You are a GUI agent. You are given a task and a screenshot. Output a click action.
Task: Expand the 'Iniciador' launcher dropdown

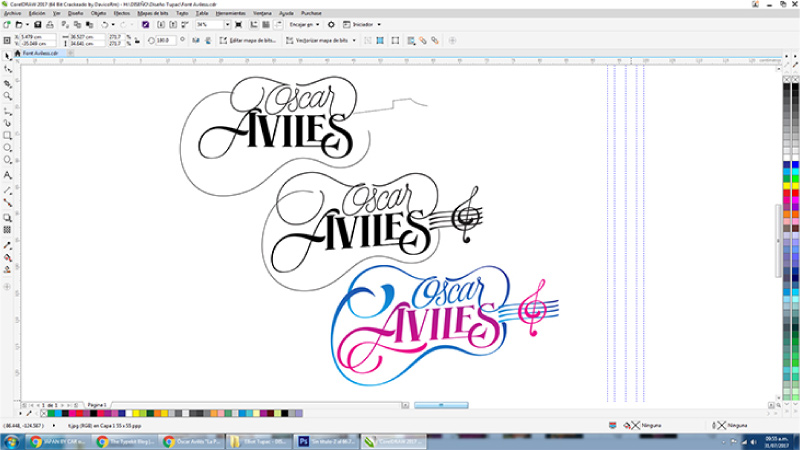(x=363, y=23)
